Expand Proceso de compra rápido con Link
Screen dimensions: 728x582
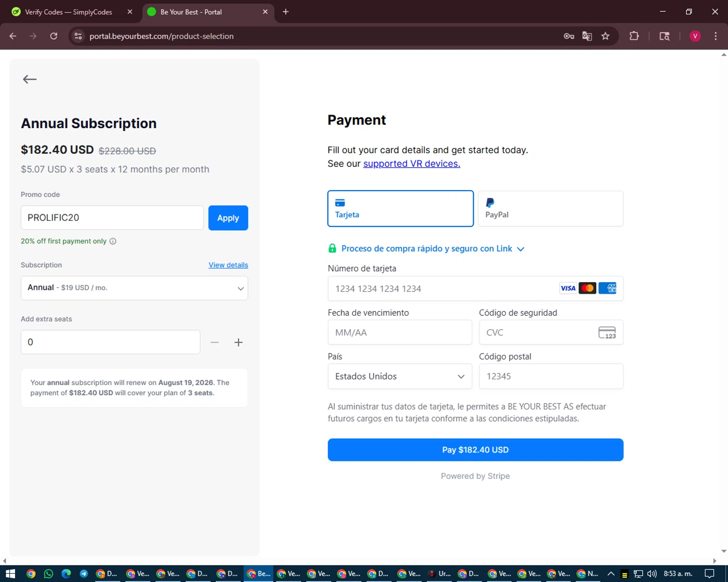coord(432,249)
